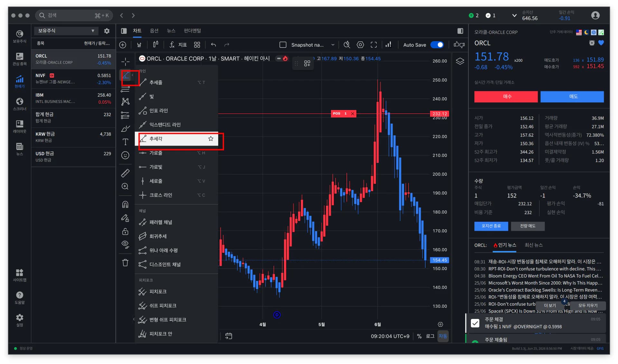Click the go-to-date calendar icon
Viewport: 618px width, 364px height.
[229, 336]
